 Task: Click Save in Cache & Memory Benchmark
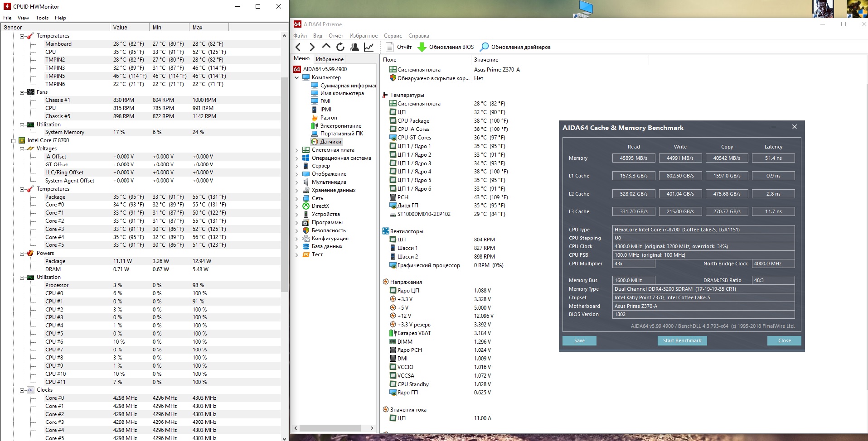[x=579, y=341]
